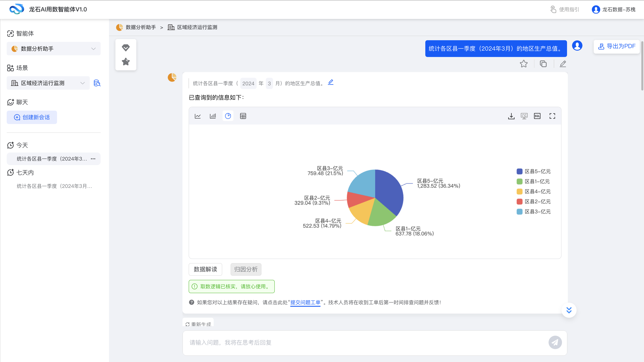Type a question in the chat input field
Viewport: 644px width, 362px height.
click(x=350, y=343)
